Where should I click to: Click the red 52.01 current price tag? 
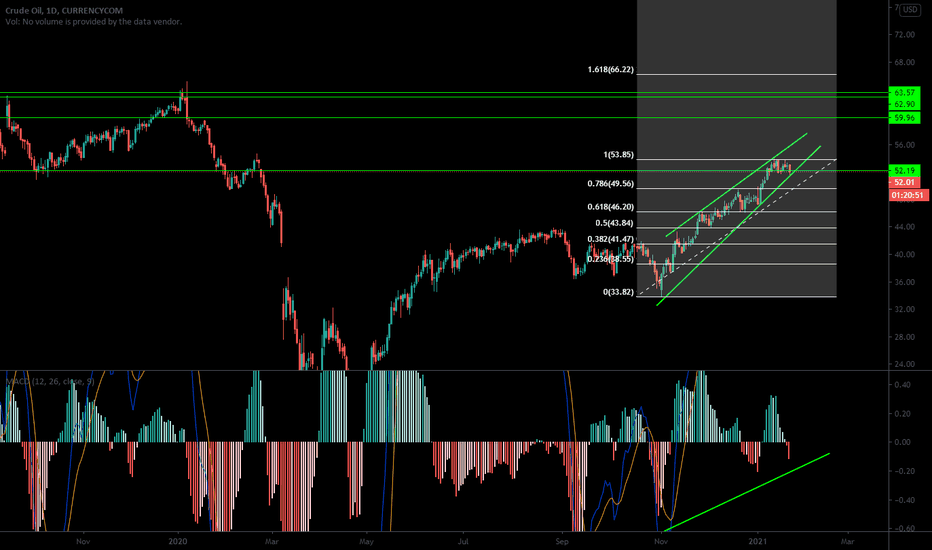tap(904, 183)
